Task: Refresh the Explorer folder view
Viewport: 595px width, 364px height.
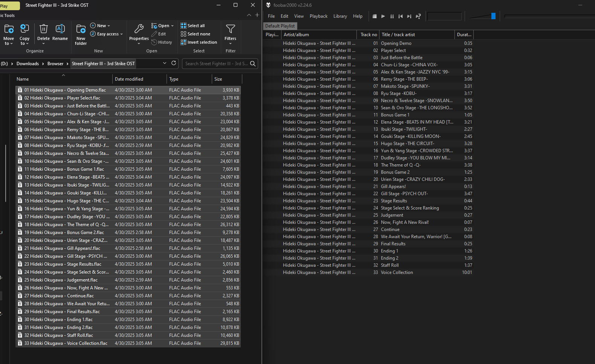Action: (174, 63)
